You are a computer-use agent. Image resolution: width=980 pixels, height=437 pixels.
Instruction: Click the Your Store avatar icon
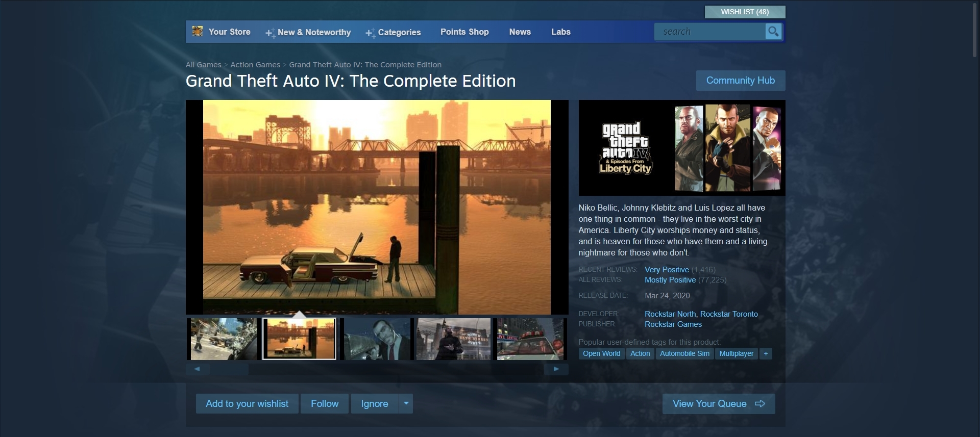198,32
